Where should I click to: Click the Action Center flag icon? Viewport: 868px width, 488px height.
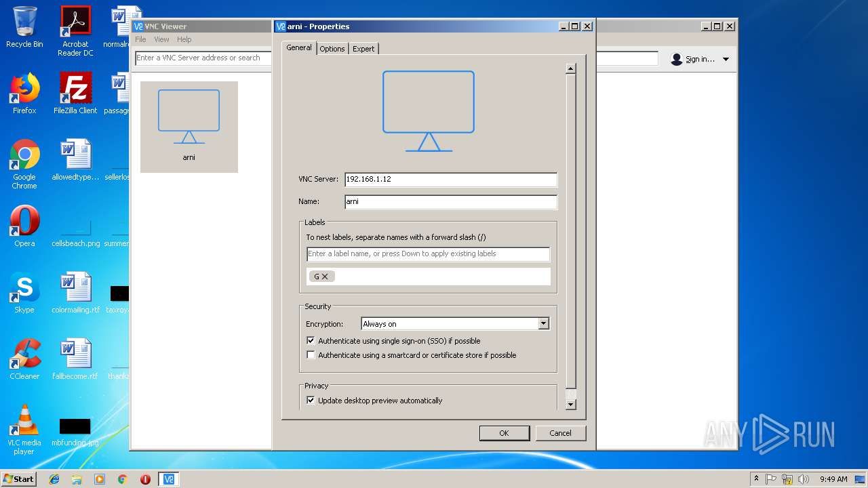(772, 479)
